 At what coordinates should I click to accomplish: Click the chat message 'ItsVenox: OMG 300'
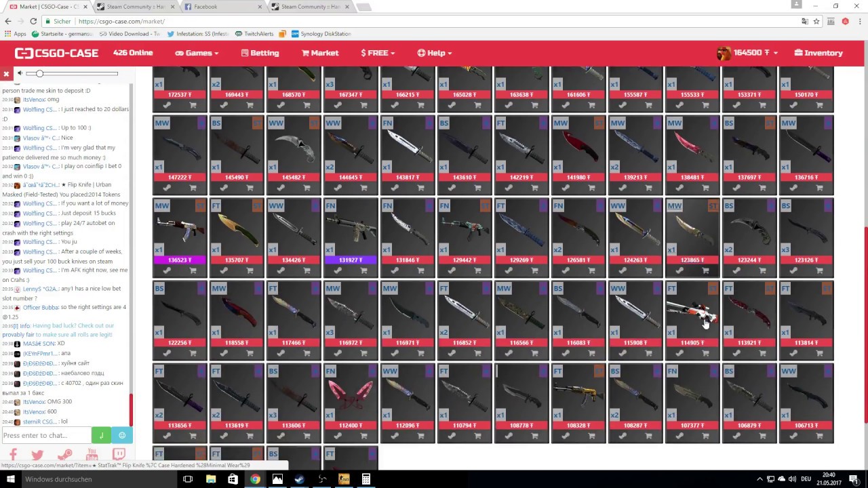[47, 402]
